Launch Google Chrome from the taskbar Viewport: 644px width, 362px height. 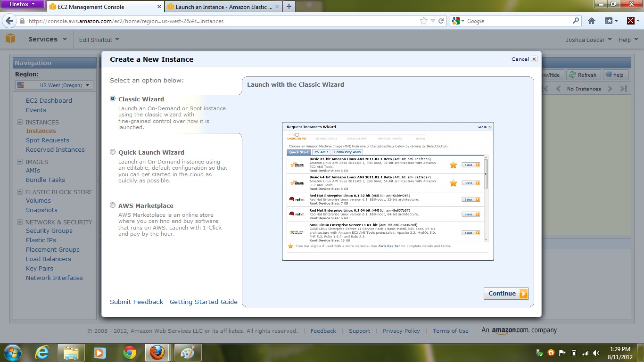pyautogui.click(x=129, y=353)
